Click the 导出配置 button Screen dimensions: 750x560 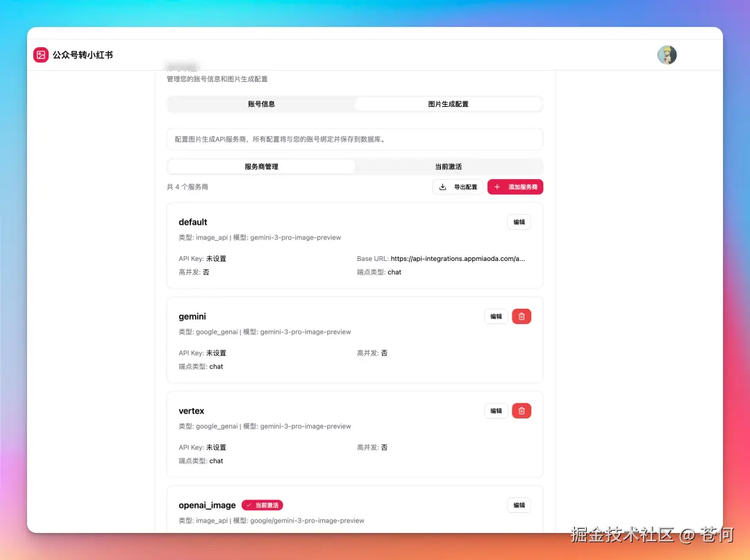(x=458, y=187)
